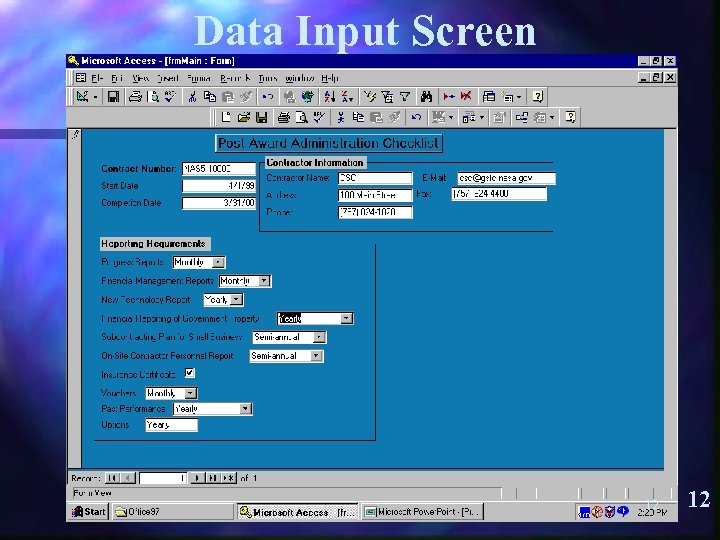
Task: Click Analyze icon in Database toolbar
Action: (x=469, y=118)
